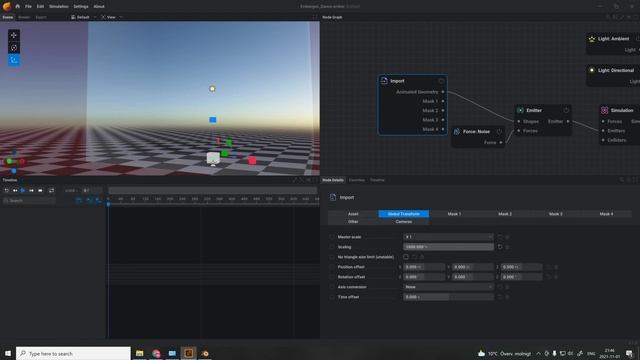640x360 pixels.
Task: Click the Import icon in Node Details header
Action: click(333, 198)
